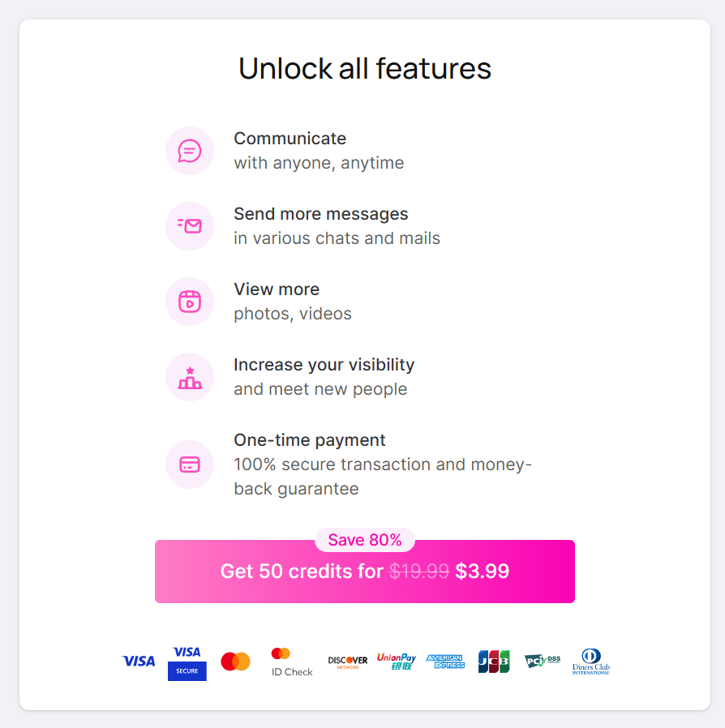Click the Save 80% badge
This screenshot has width=725, height=728.
[365, 540]
